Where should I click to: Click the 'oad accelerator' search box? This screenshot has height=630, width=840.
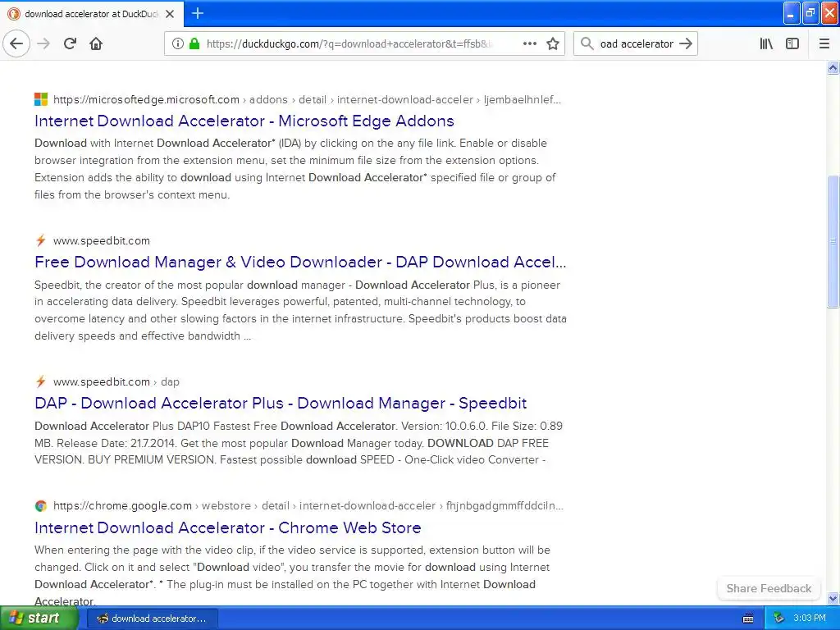click(637, 43)
